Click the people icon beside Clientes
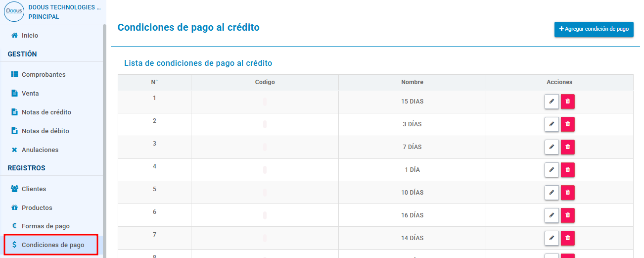This screenshot has height=258, width=644. point(14,189)
